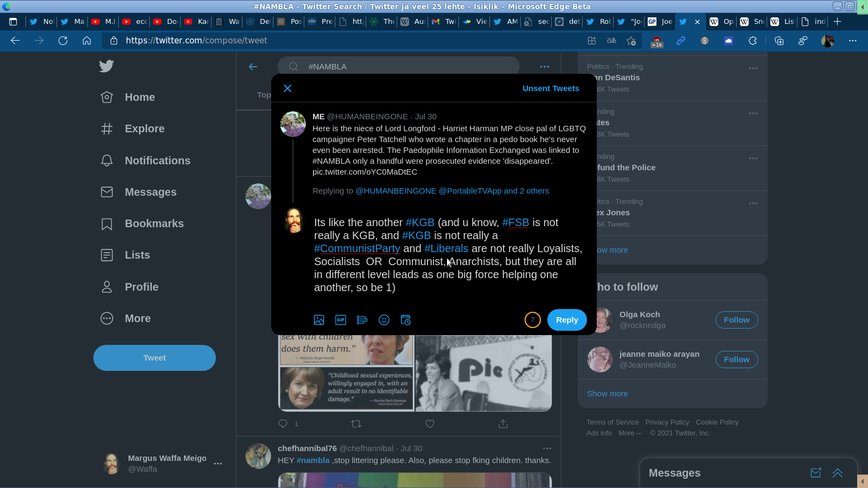The height and width of the screenshot is (488, 868).
Task: Open chefhannibal76 profile avatar
Action: (258, 456)
